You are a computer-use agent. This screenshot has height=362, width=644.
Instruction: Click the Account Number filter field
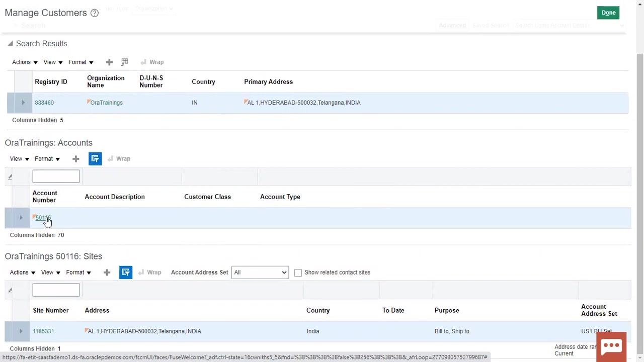click(56, 176)
